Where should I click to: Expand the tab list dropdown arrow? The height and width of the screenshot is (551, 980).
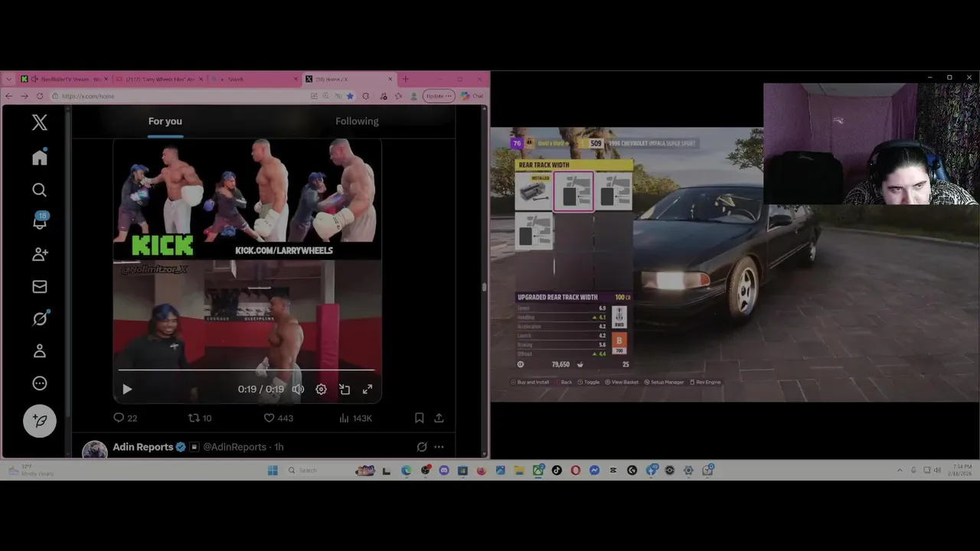click(9, 79)
